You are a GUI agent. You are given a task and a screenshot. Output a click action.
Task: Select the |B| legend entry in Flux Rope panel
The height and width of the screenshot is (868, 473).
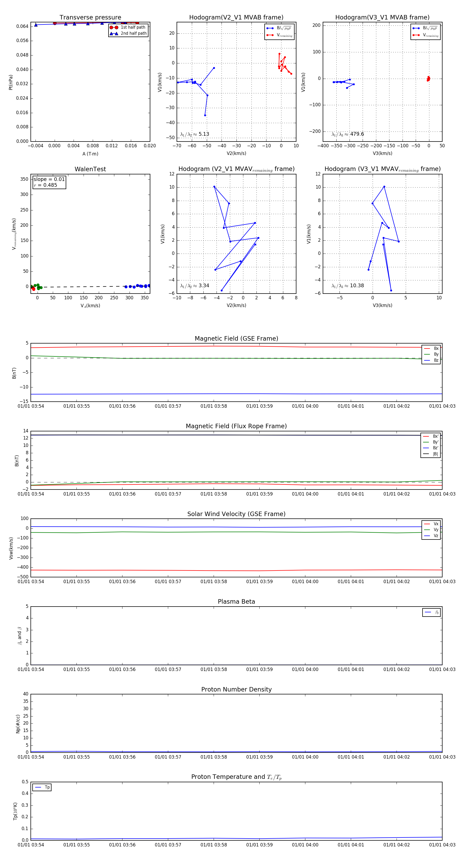[x=431, y=454]
